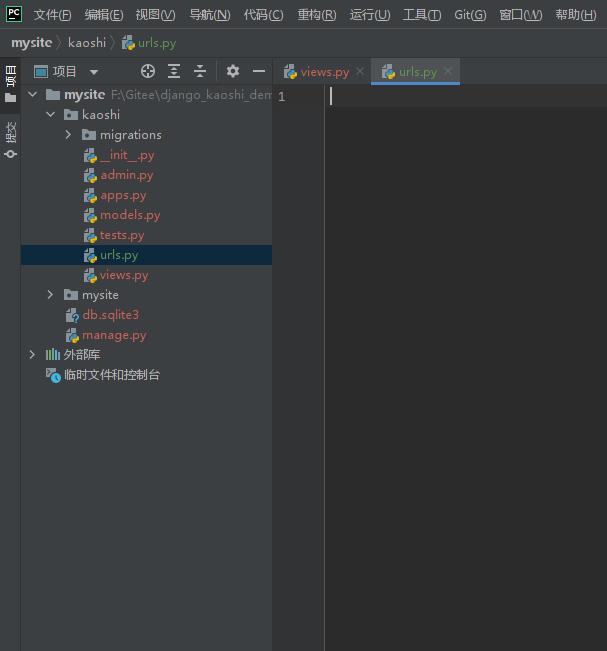Click the locate opened file crosshair icon
Image resolution: width=607 pixels, height=651 pixels.
[x=148, y=71]
